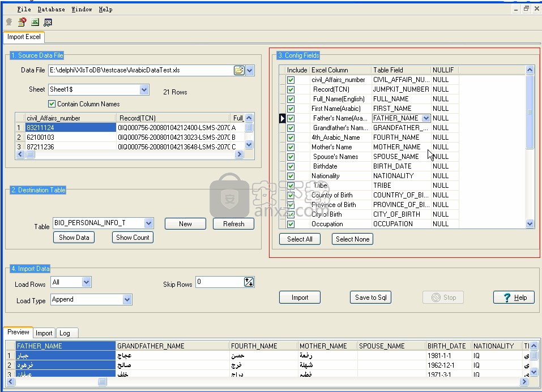Click the Data File path input field
This screenshot has width=542, height=392.
140,71
